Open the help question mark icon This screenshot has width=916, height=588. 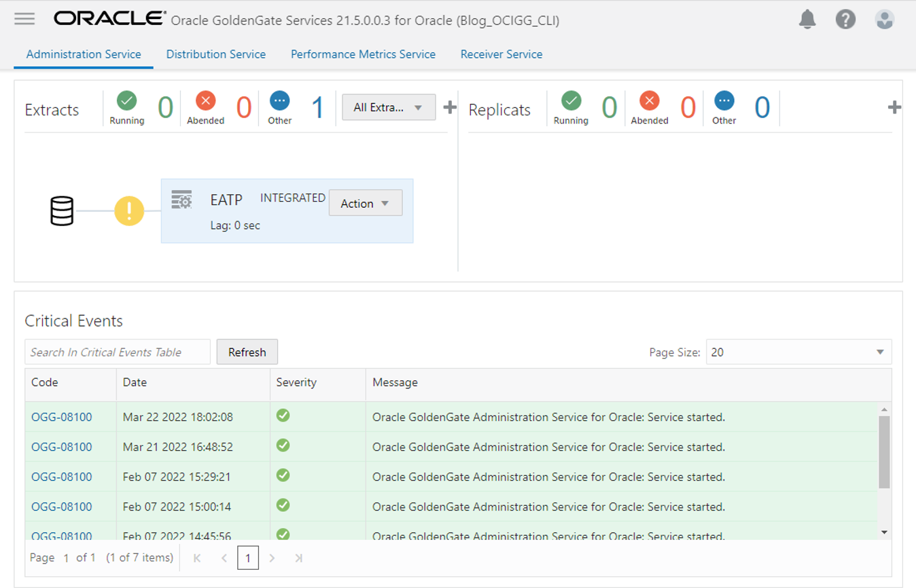pyautogui.click(x=845, y=20)
